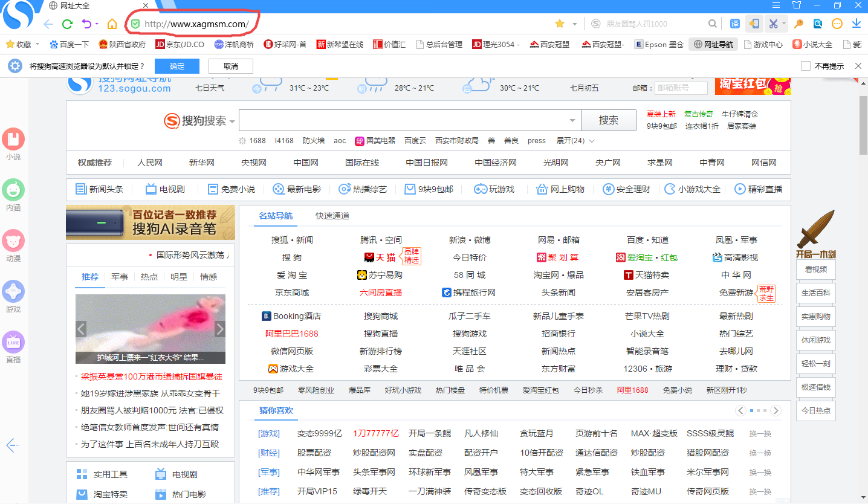Go to the browser home page icon

112,24
